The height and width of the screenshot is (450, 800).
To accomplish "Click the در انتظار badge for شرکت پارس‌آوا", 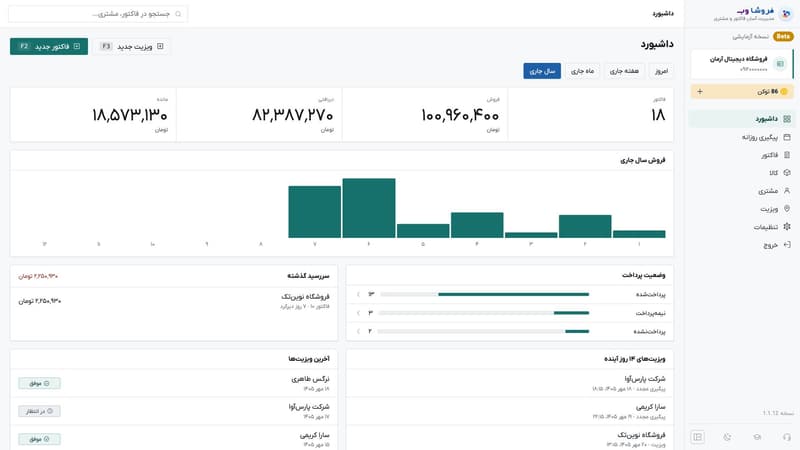I will pos(39,411).
